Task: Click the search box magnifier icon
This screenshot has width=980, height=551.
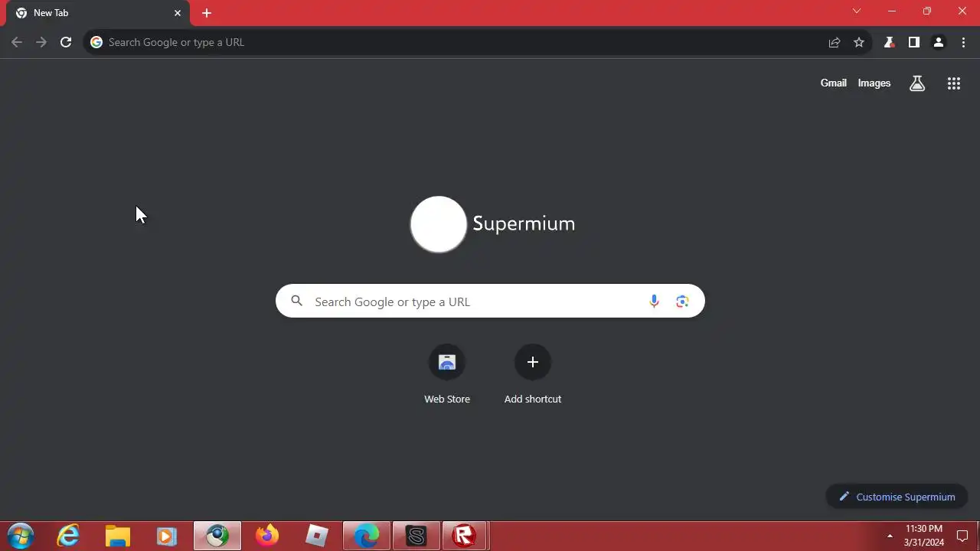Action: pos(297,302)
